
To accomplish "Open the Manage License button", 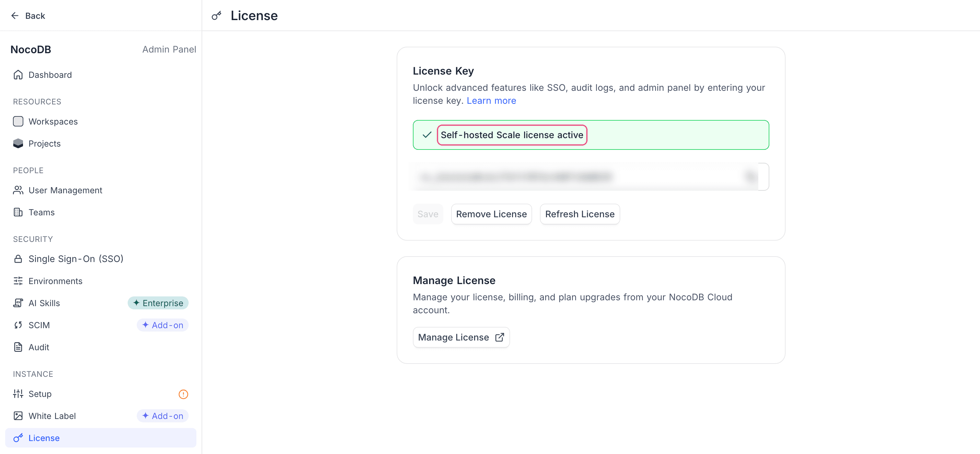I will [461, 337].
